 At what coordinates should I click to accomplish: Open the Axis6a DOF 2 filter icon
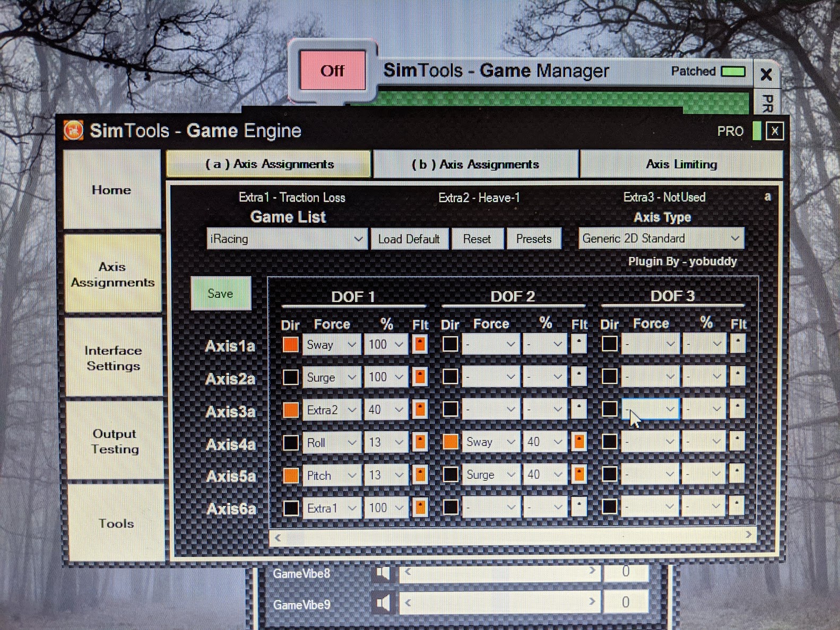click(579, 507)
